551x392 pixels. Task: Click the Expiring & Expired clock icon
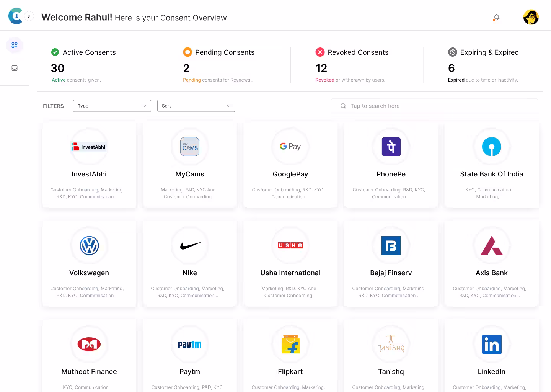click(453, 52)
